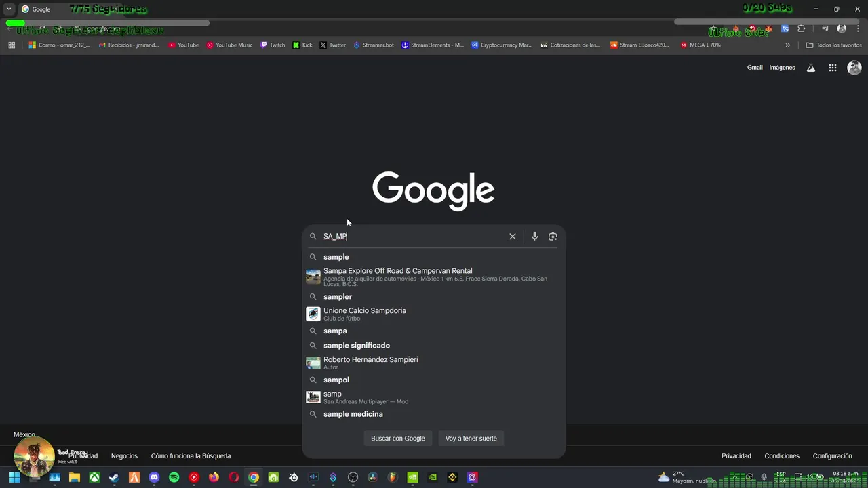This screenshot has height=488, width=868.
Task: Choose 'sample medicina' suggestion
Action: click(433, 414)
